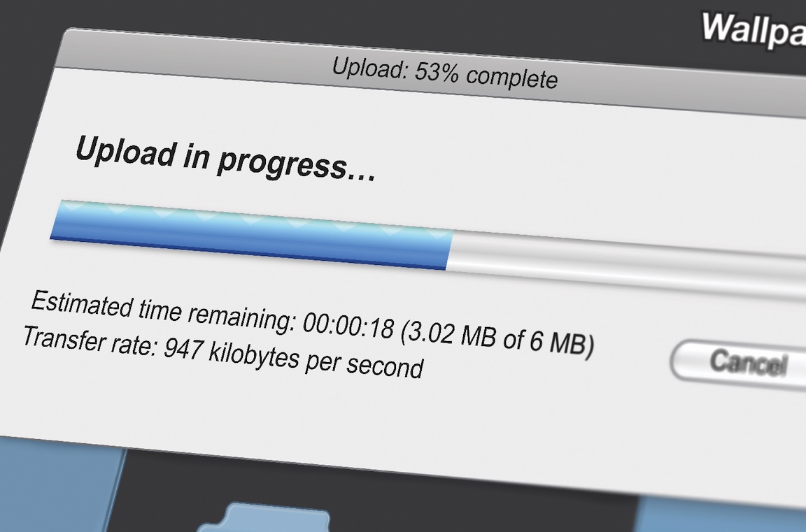
Task: Open the blue folder at bottom right
Action: point(720,515)
